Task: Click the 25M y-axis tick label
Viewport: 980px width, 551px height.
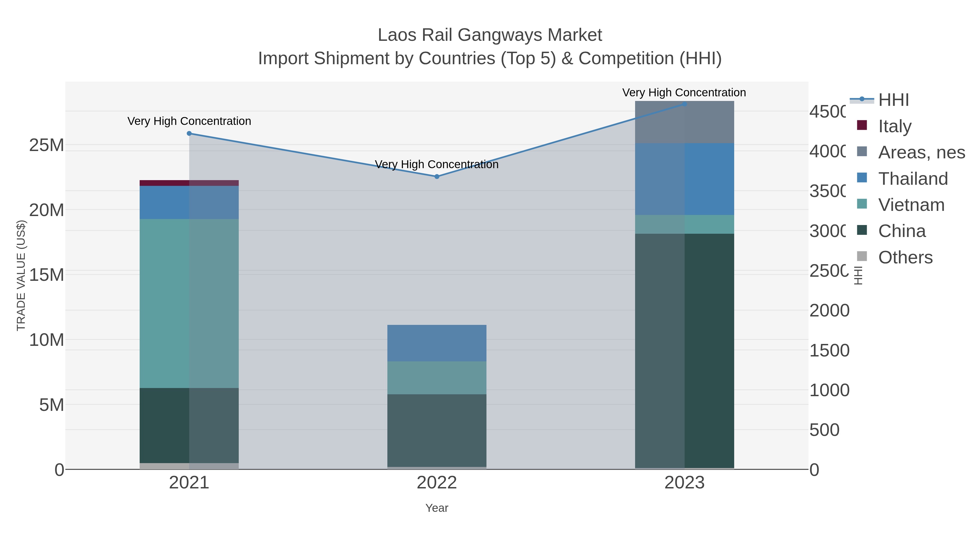Action: (x=46, y=145)
